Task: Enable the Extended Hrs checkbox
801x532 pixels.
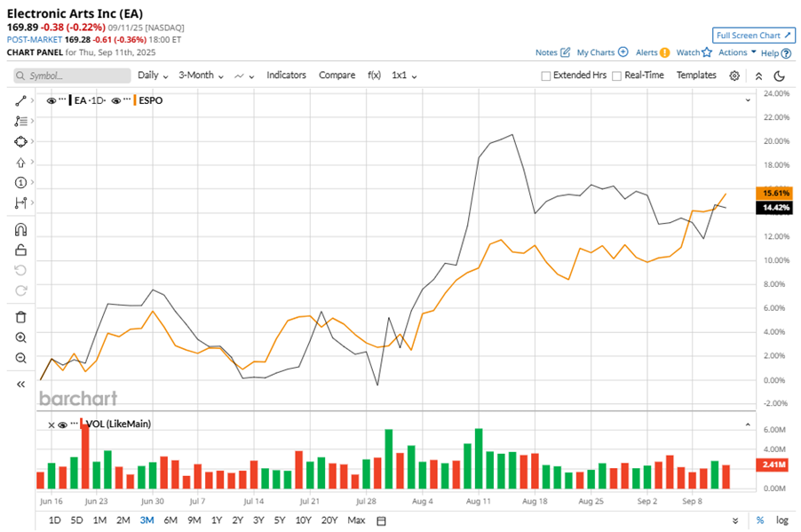Action: 545,75
